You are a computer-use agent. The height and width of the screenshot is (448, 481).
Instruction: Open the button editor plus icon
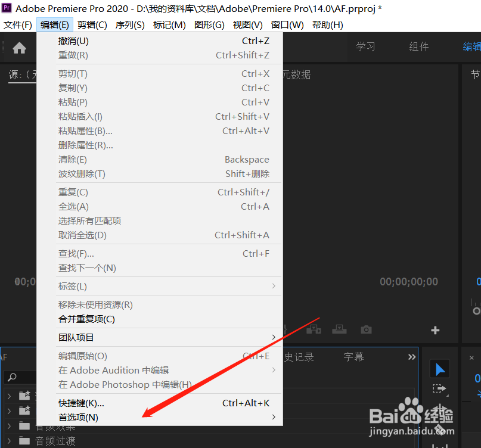tap(435, 330)
